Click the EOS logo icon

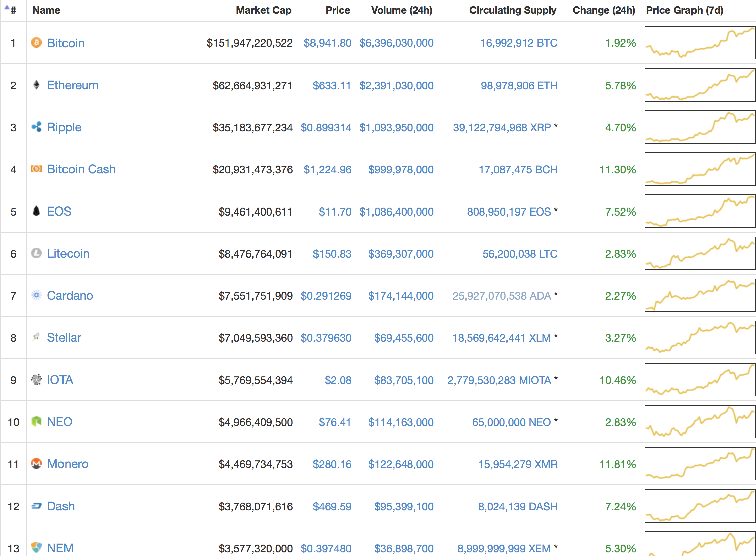[x=36, y=211]
